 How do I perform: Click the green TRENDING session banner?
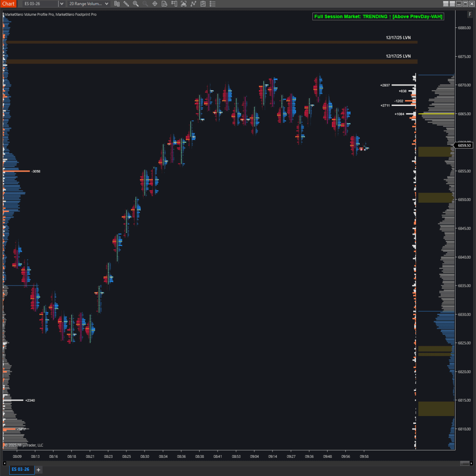(378, 16)
